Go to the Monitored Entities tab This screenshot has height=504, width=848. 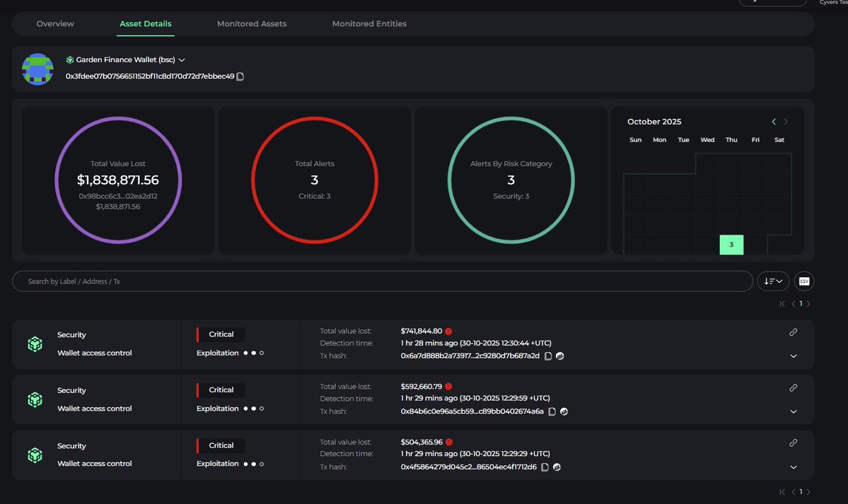click(x=369, y=24)
